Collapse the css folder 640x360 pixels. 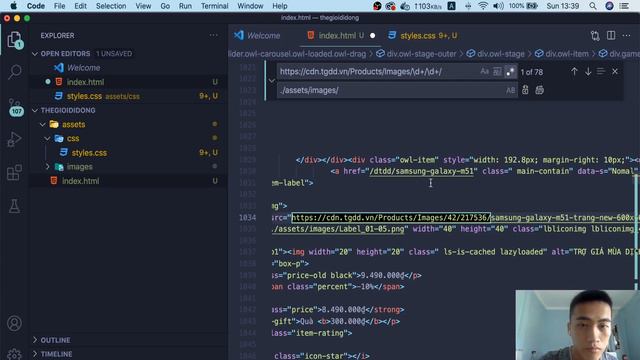click(x=47, y=138)
